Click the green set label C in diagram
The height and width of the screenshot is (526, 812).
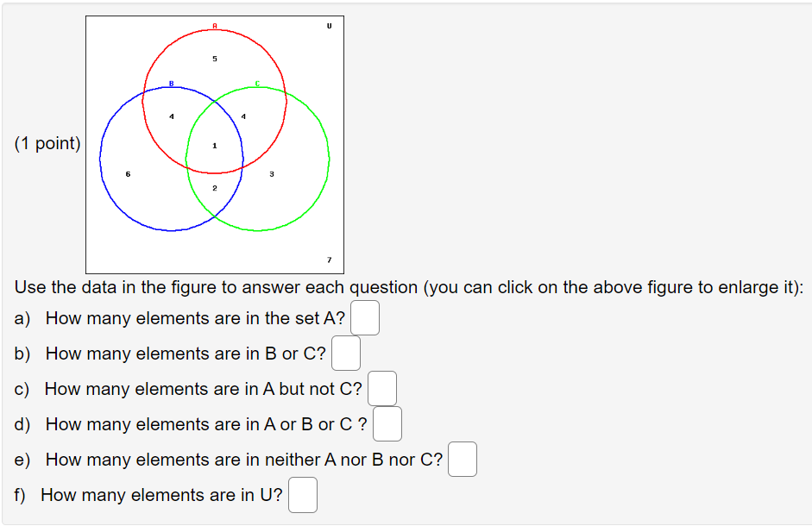[257, 83]
